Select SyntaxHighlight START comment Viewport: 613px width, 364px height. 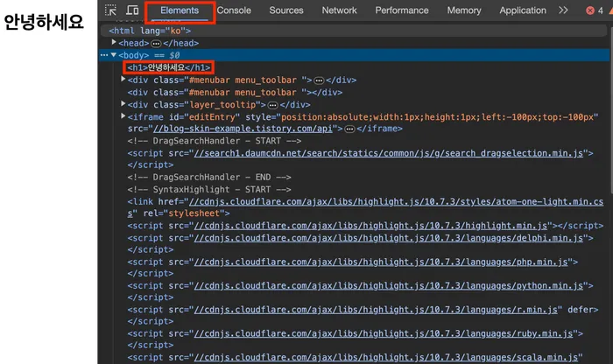click(x=209, y=189)
